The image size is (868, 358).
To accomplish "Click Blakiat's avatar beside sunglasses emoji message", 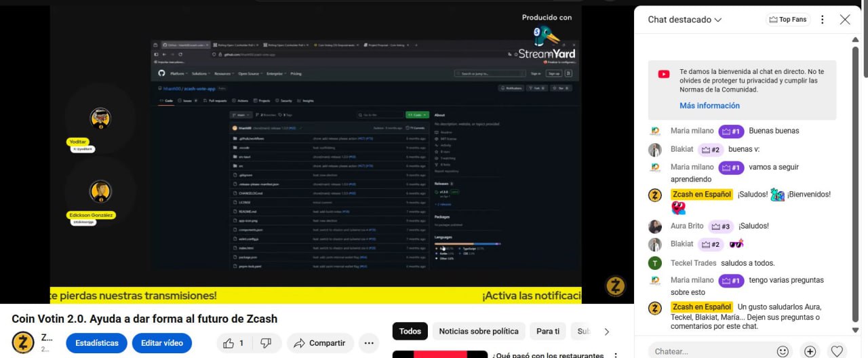I will [655, 244].
